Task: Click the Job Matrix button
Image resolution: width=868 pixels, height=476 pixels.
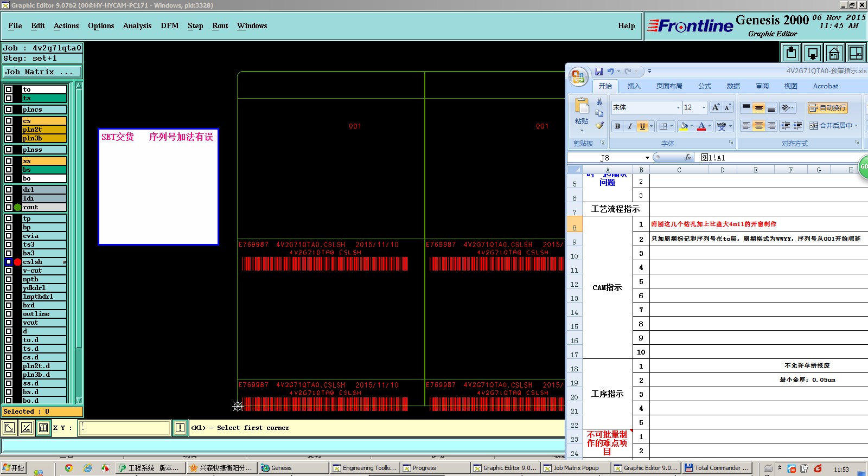Action: click(42, 72)
